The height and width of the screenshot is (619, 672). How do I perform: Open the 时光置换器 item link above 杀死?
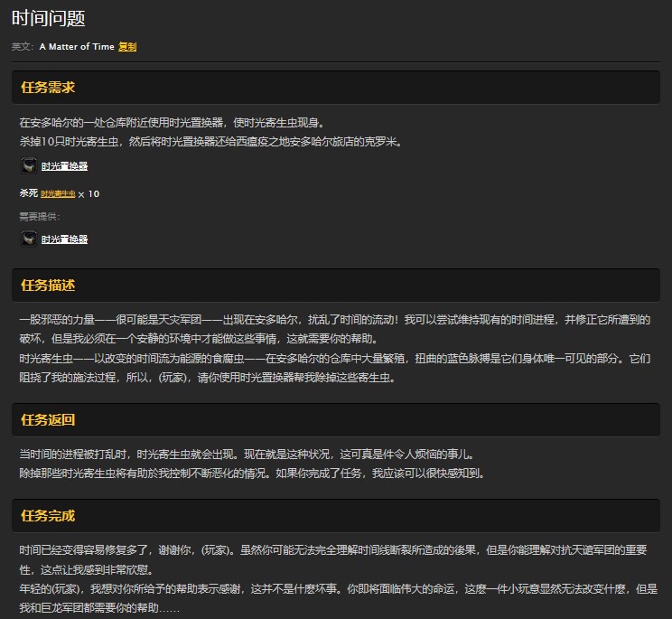click(x=65, y=166)
